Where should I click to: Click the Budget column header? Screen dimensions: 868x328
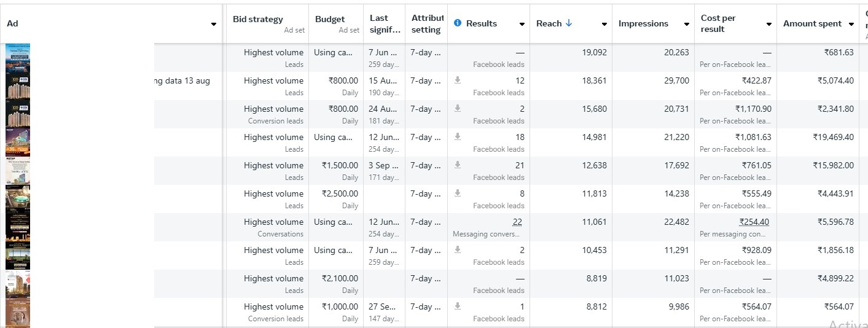pyautogui.click(x=330, y=20)
